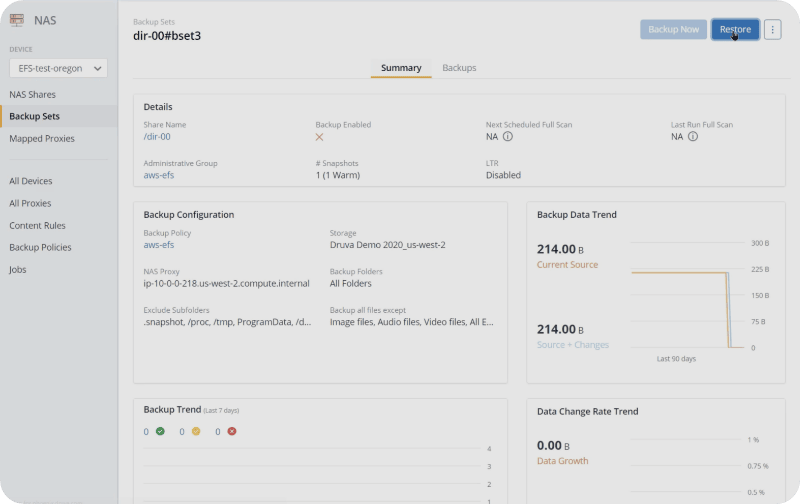This screenshot has width=800, height=504.
Task: Click the green successful backups icon
Action: pyautogui.click(x=160, y=431)
